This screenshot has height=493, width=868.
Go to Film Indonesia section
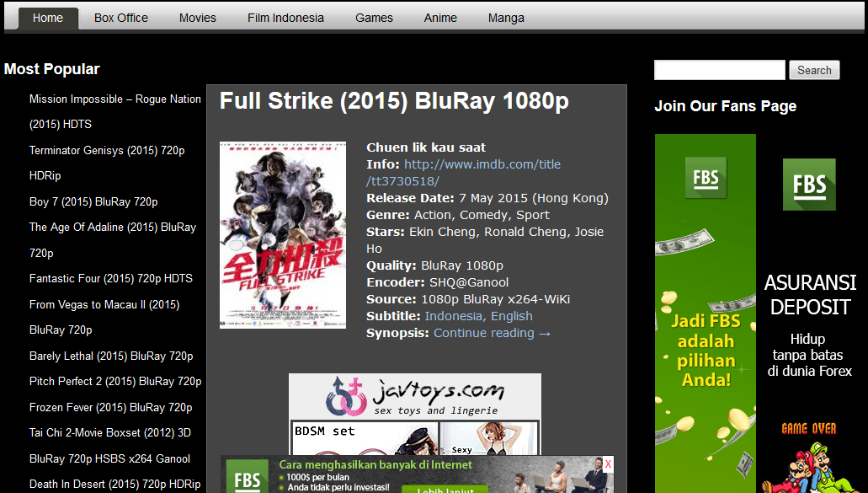[285, 18]
